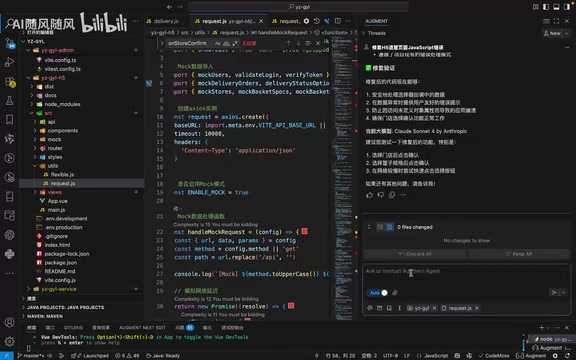The height and width of the screenshot is (360, 576).
Task: Open the GITLENS panel tab
Action: (73, 327)
